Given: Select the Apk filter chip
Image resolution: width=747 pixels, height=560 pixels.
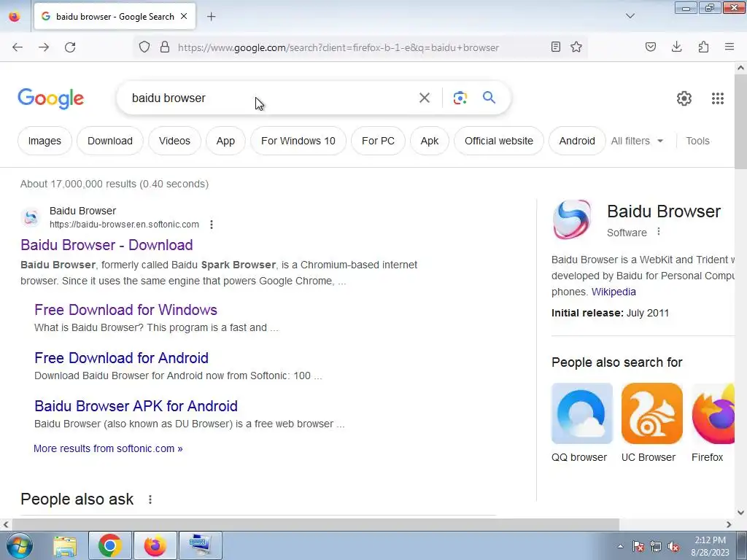Looking at the screenshot, I should click(x=430, y=141).
